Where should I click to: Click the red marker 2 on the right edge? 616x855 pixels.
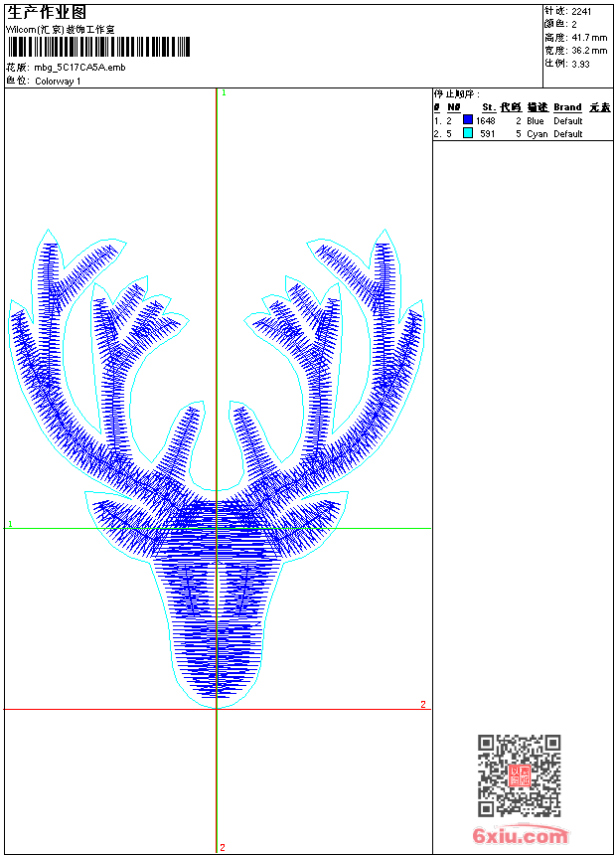tap(422, 704)
